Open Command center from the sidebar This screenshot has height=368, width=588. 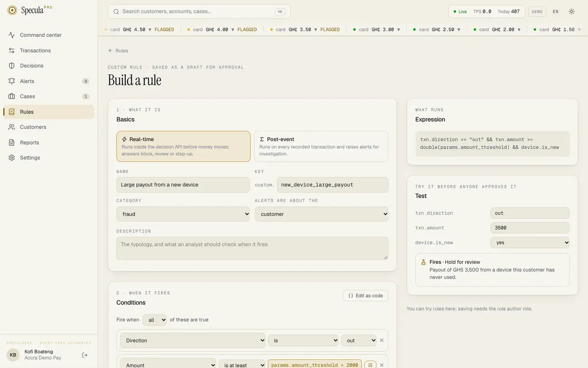[49, 35]
